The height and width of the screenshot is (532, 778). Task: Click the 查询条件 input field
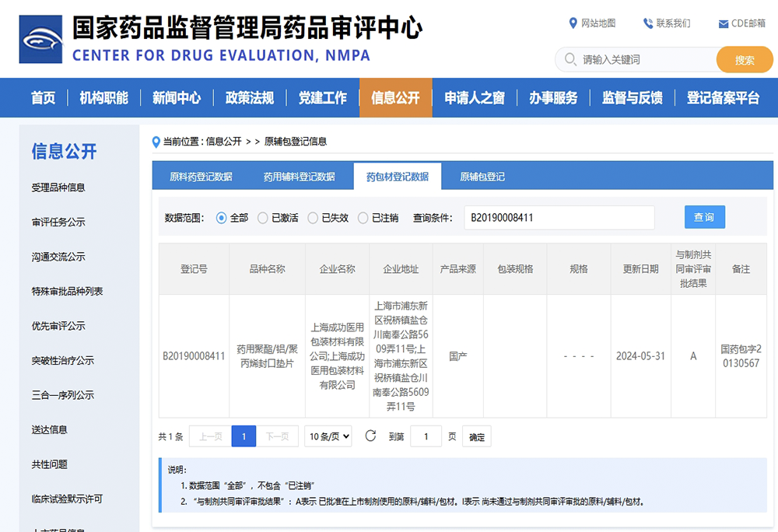pos(559,218)
